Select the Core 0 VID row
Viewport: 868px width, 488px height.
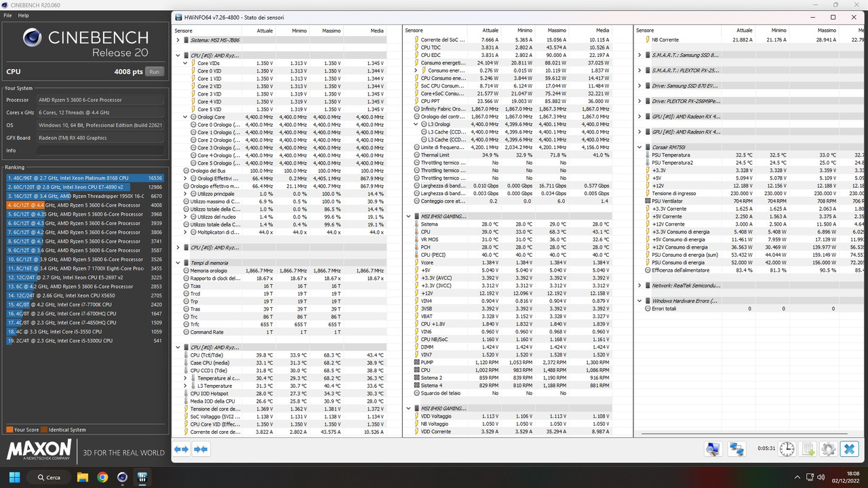pyautogui.click(x=280, y=70)
